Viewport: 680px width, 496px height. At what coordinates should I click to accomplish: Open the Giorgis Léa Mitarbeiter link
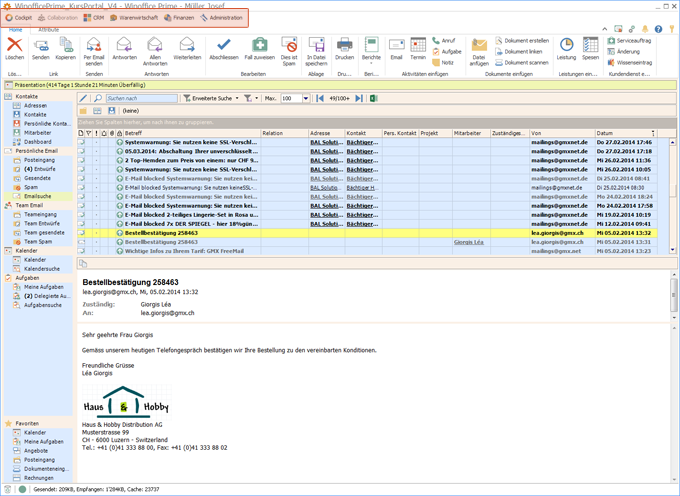(x=468, y=242)
